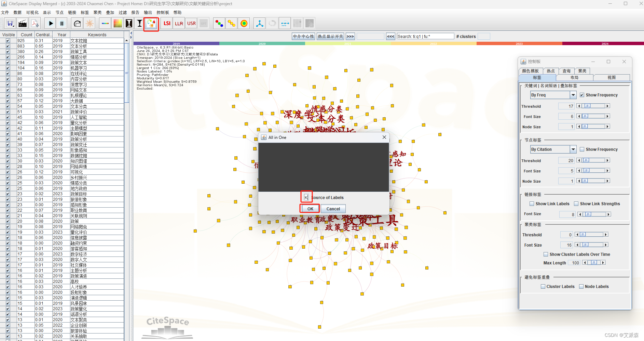Click the # clusters input box
Viewport: 644px width, 341px height.
tap(484, 36)
